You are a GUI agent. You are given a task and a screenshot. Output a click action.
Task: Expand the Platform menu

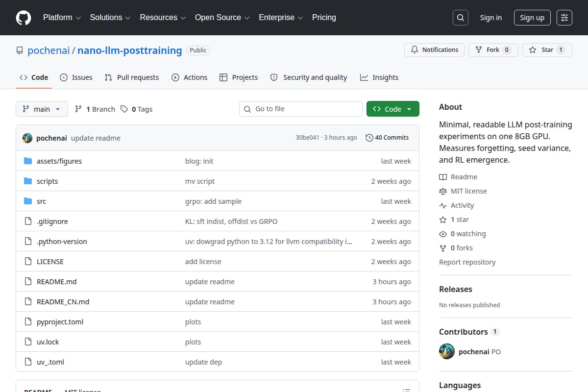(62, 17)
